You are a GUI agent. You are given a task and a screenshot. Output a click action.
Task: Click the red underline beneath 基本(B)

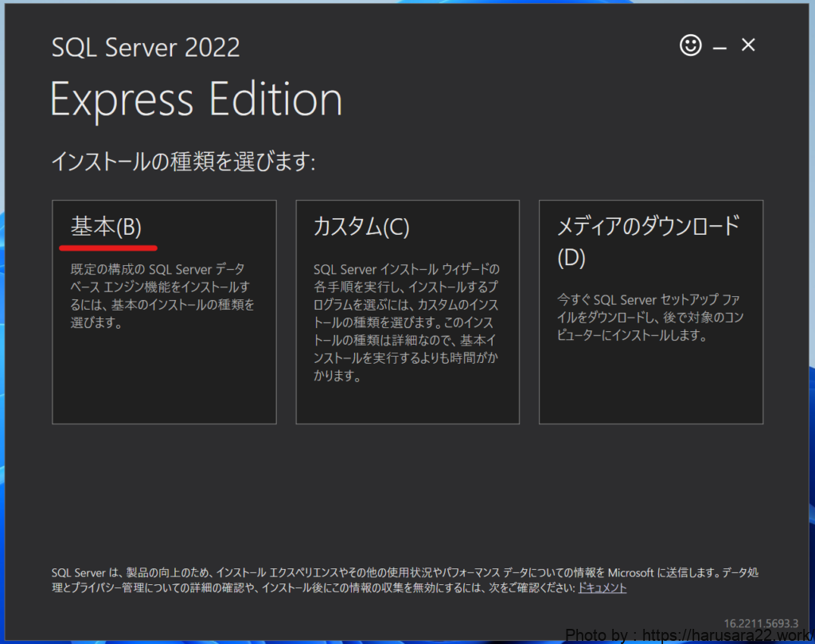[x=108, y=248]
